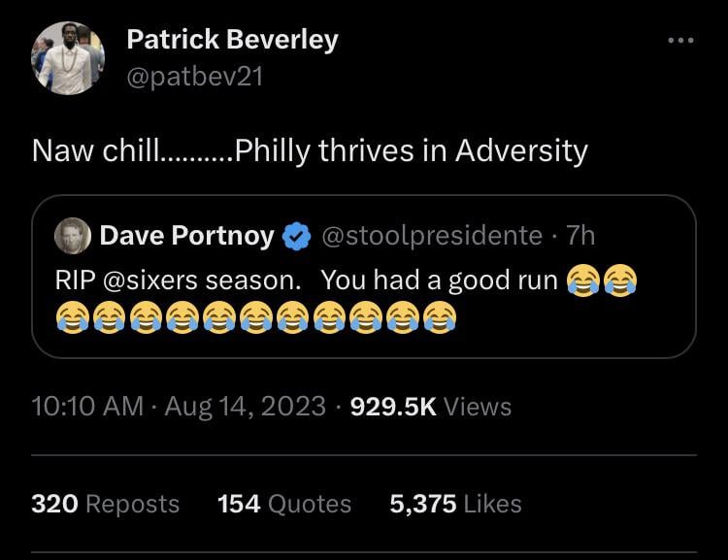Click the 7h timestamp of quoted tweet
Viewport: 728px width, 560px height.
click(x=580, y=236)
